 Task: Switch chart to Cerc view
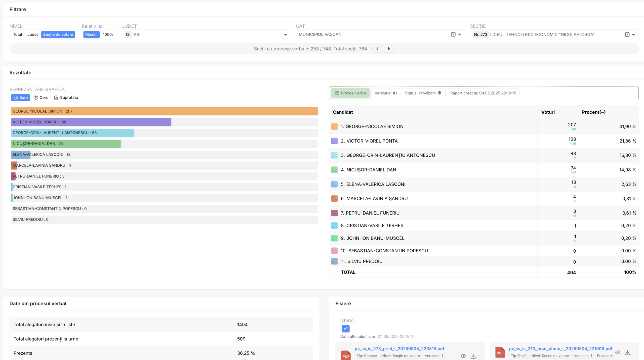tap(41, 98)
